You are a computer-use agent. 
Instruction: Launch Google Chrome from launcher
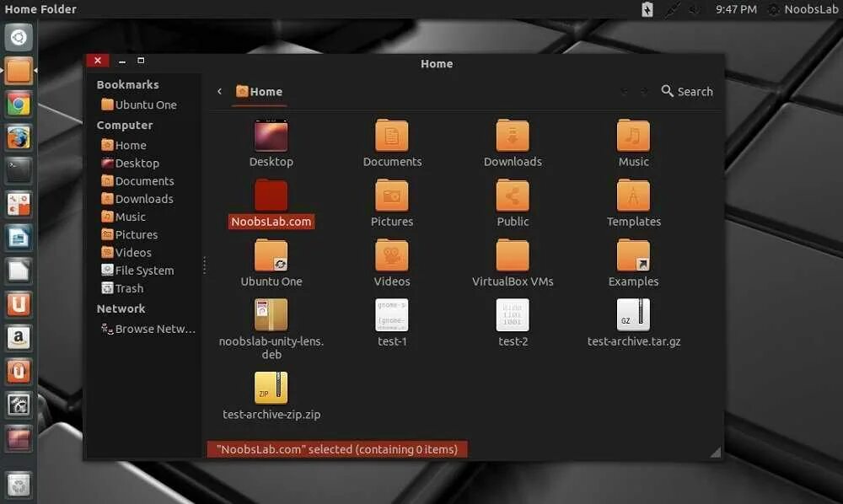pyautogui.click(x=19, y=105)
